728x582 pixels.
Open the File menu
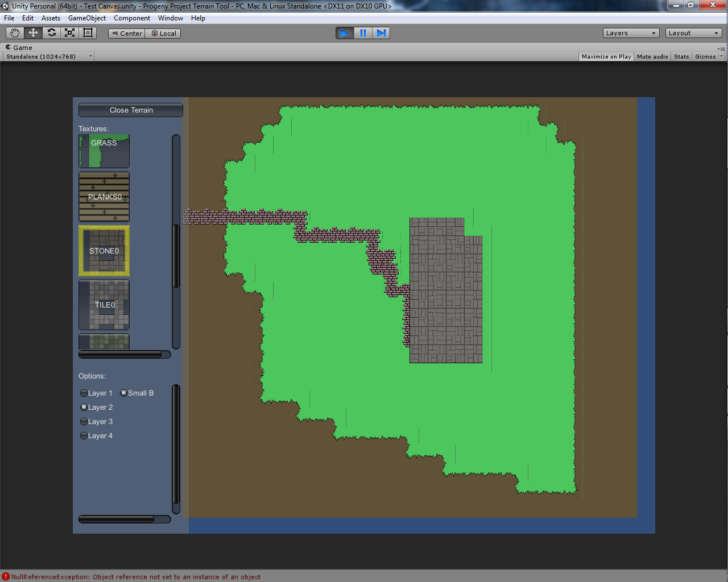[9, 18]
